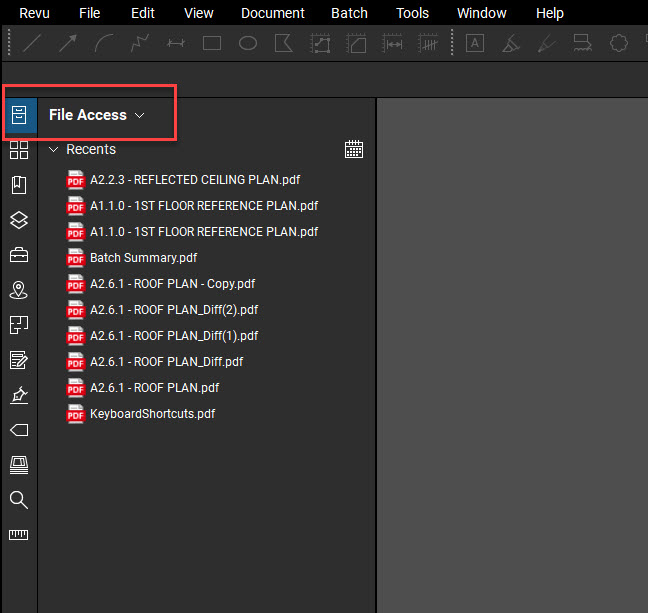Open KeyboardShortcuts.pdf from Recents
648x613 pixels.
coord(141,414)
